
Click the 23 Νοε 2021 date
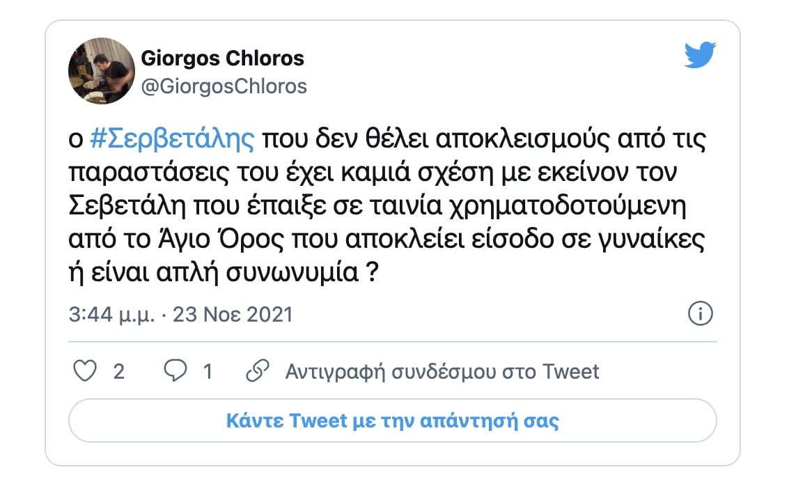coord(233,315)
